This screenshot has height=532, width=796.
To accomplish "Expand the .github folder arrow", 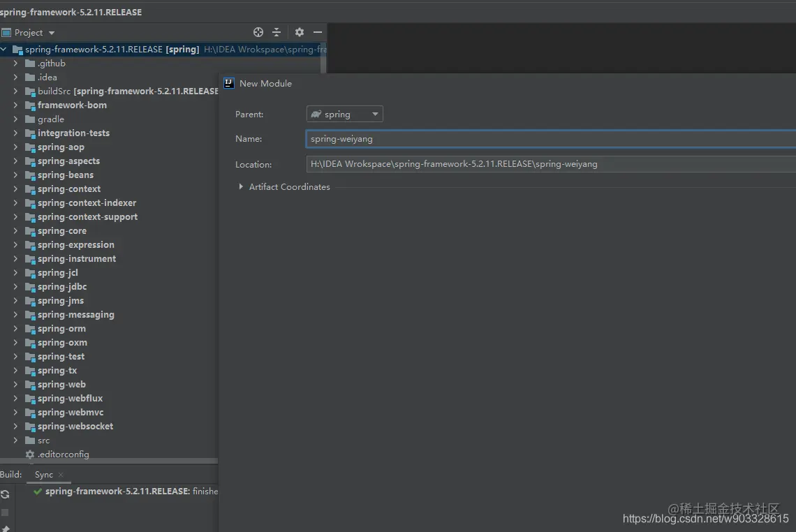I will pos(15,64).
